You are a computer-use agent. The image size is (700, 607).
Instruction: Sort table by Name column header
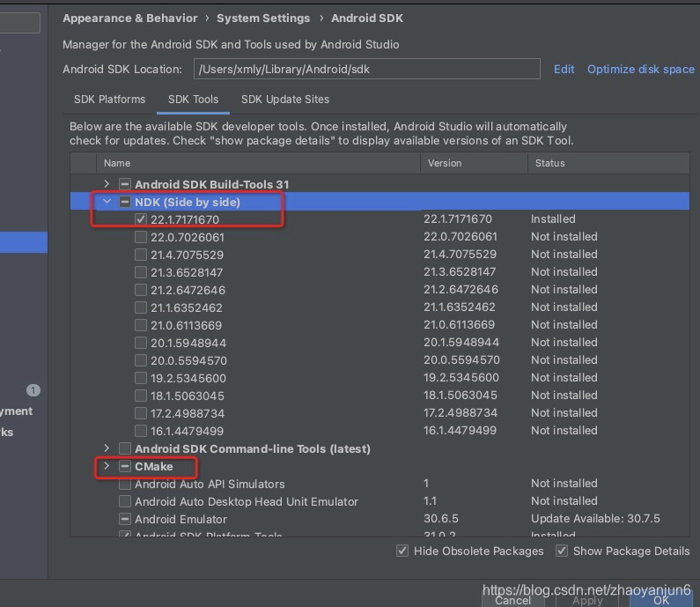(x=258, y=163)
